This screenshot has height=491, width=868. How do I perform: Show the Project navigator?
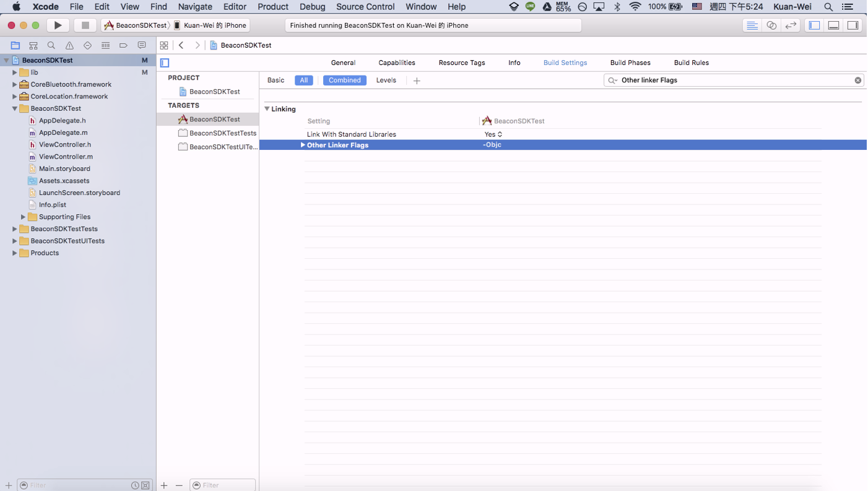click(15, 45)
